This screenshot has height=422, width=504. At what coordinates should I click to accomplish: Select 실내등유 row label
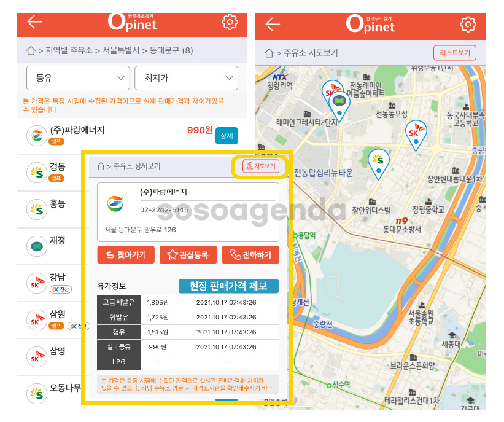118,346
